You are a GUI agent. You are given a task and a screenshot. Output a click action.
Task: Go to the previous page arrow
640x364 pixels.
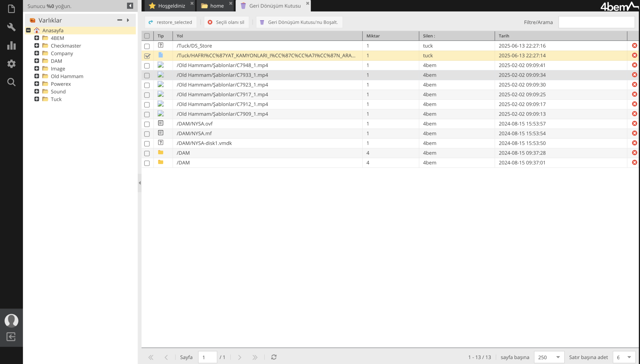[166, 357]
